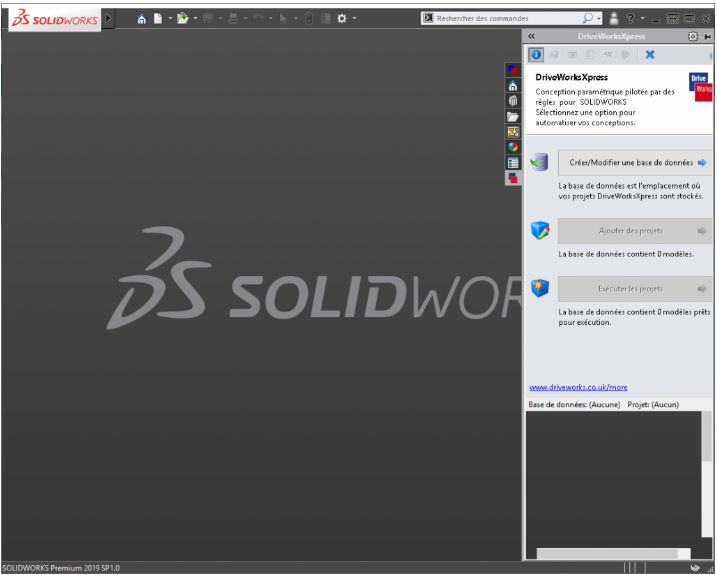Click the DriveWorks logo image
Viewport: 717px width, 575px height.
[x=700, y=87]
